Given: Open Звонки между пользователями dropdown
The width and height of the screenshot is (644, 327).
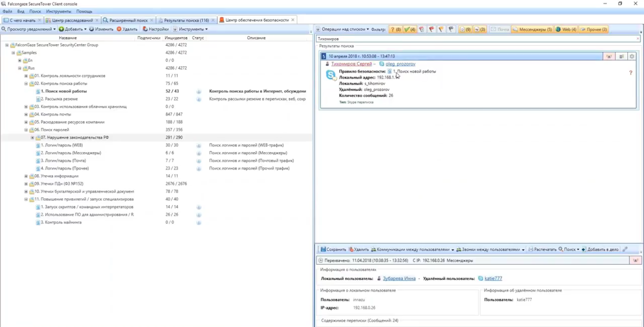Looking at the screenshot, I should [490, 249].
